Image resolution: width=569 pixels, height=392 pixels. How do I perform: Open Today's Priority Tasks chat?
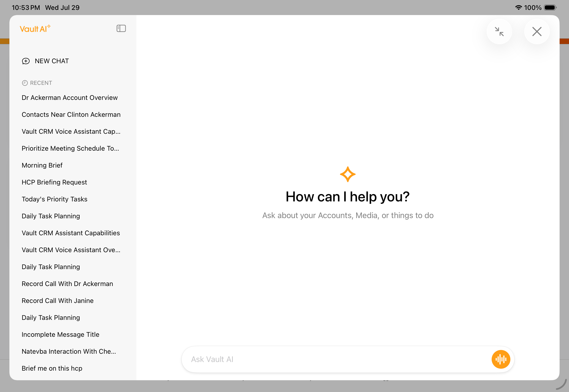tap(55, 200)
